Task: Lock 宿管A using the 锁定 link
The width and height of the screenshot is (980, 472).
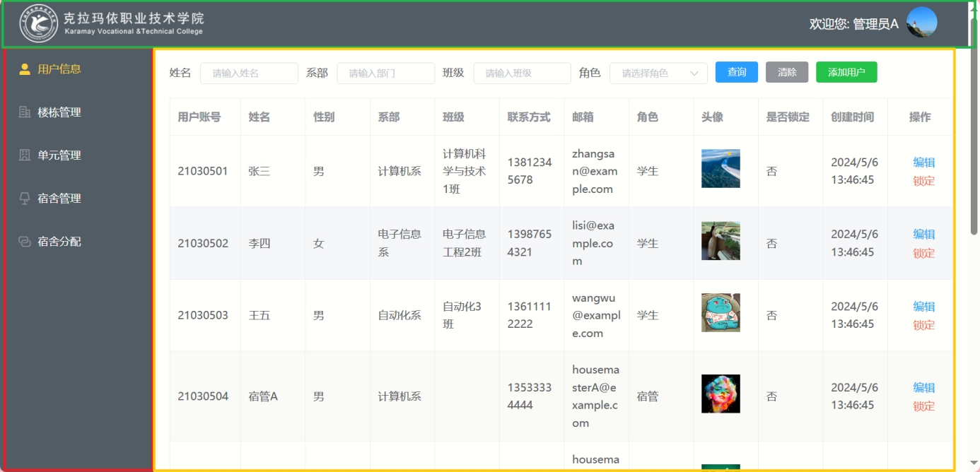Action: coord(923,406)
